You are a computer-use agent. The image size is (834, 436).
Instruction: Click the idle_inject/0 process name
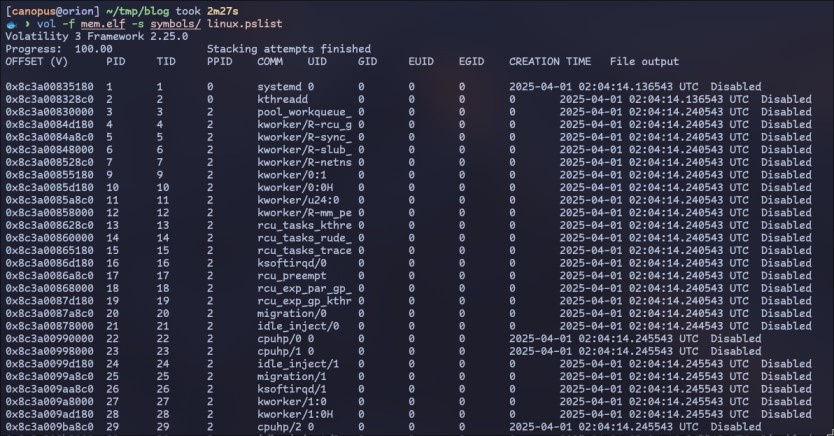click(x=298, y=326)
